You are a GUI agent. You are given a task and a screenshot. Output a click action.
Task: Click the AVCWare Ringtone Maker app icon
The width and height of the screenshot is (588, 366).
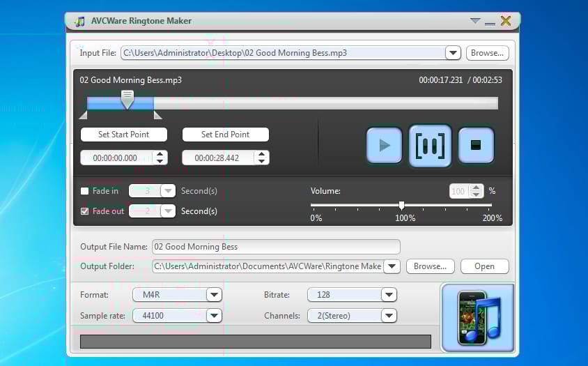(79, 22)
